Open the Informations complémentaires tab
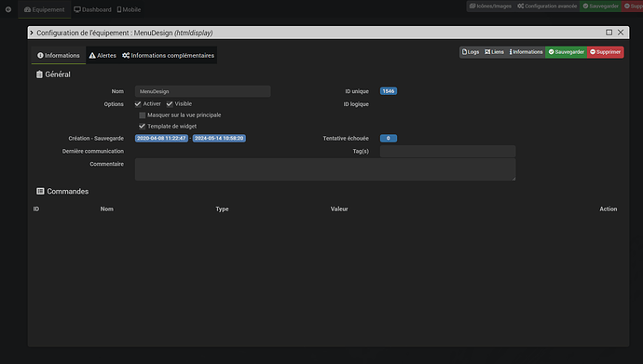 [168, 55]
